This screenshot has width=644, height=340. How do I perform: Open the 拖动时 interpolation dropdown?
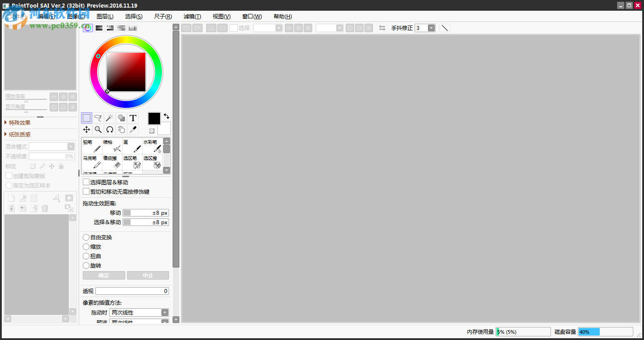tap(165, 312)
